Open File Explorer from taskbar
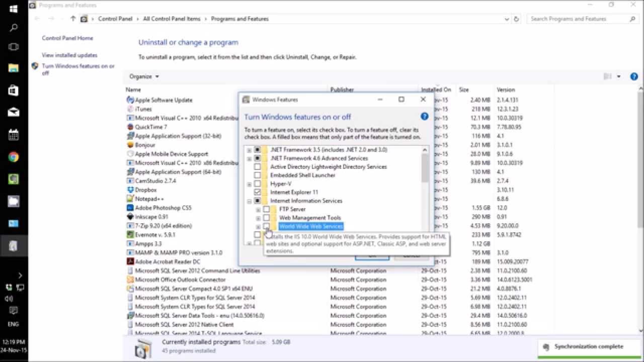 click(14, 68)
